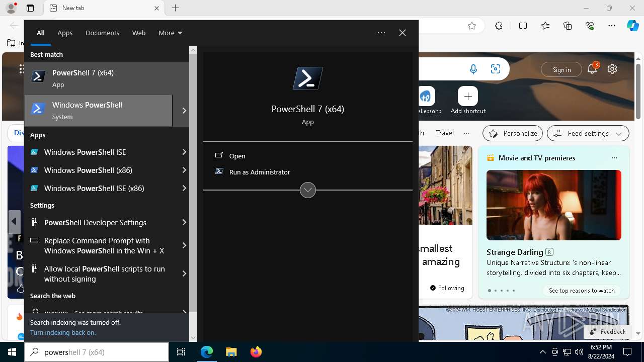Open Strange Darling movie thumbnail
The width and height of the screenshot is (644, 362).
click(x=554, y=205)
